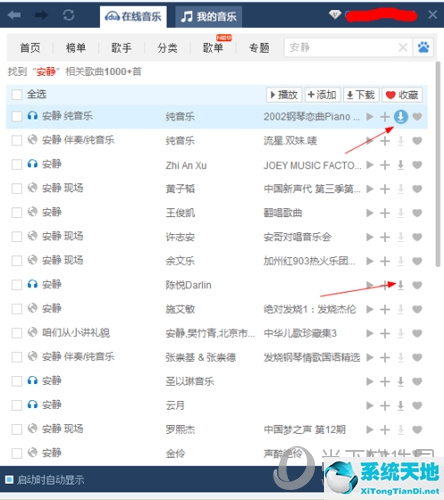Toggle 启动时自动显示 checkbox
The height and width of the screenshot is (500, 444).
9,480
